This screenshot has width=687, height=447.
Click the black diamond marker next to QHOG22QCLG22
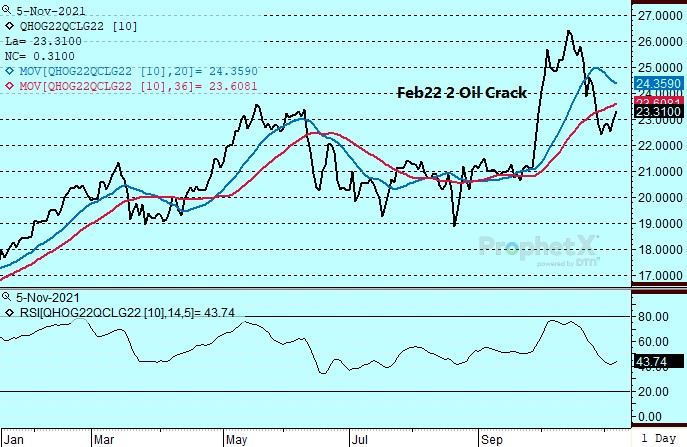pos(9,24)
